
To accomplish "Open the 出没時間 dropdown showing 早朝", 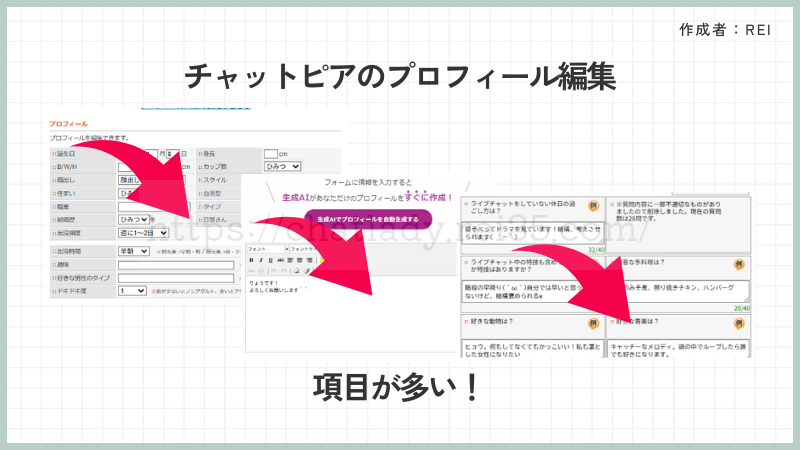I will (x=134, y=251).
